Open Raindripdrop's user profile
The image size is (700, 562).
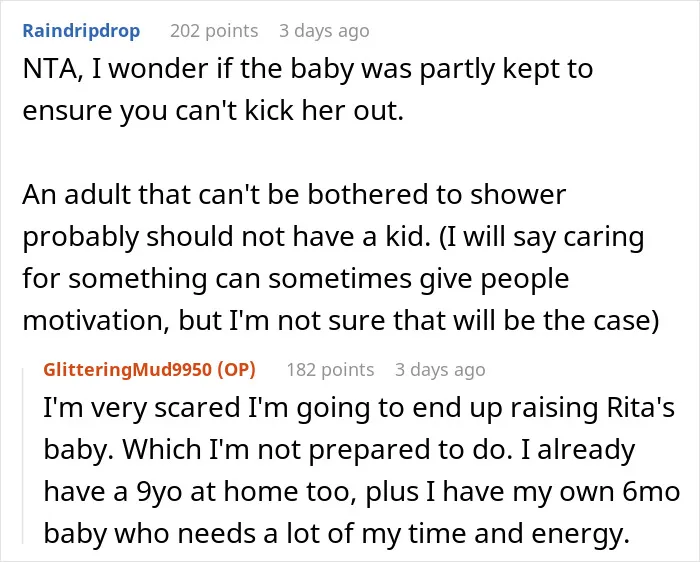[81, 31]
